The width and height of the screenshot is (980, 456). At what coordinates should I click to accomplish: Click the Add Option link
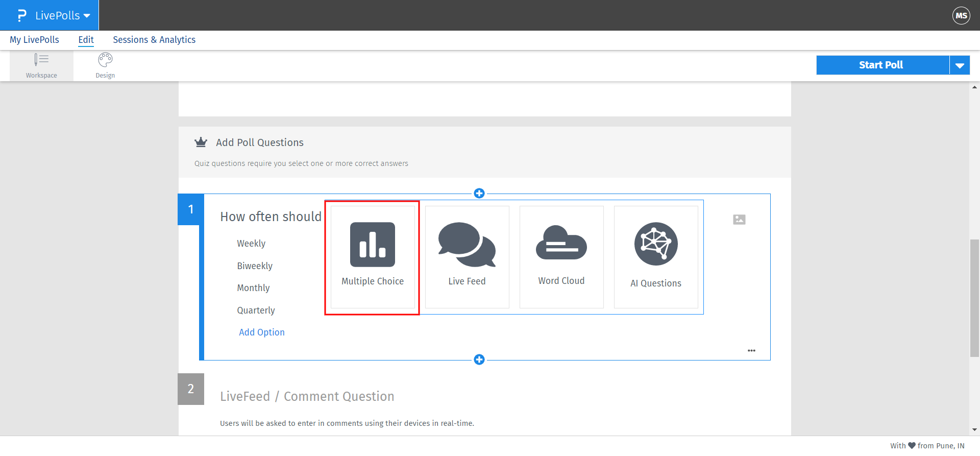click(x=262, y=332)
